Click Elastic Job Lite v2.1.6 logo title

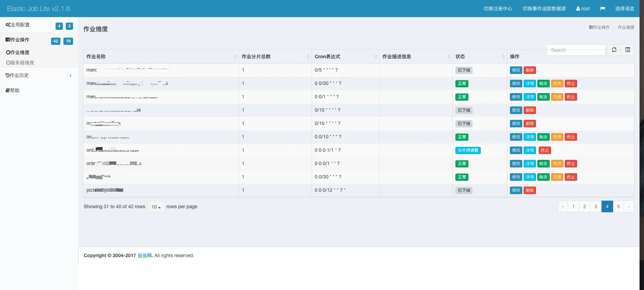39,9
